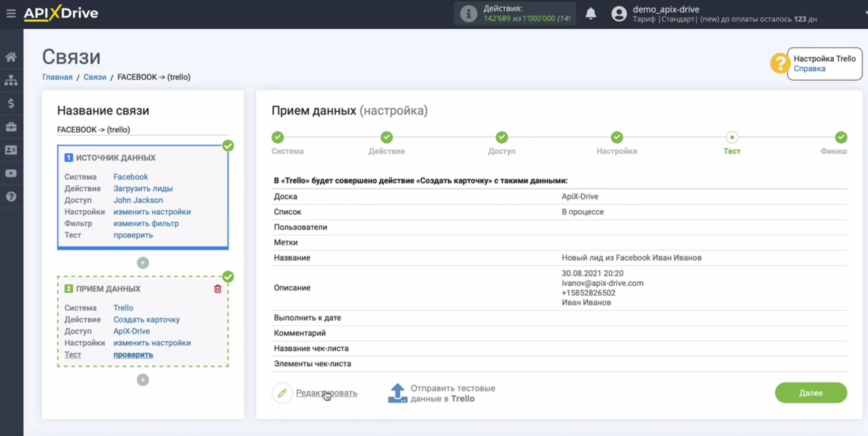
Task: Open the contact card sidebar icon
Action: tap(11, 150)
